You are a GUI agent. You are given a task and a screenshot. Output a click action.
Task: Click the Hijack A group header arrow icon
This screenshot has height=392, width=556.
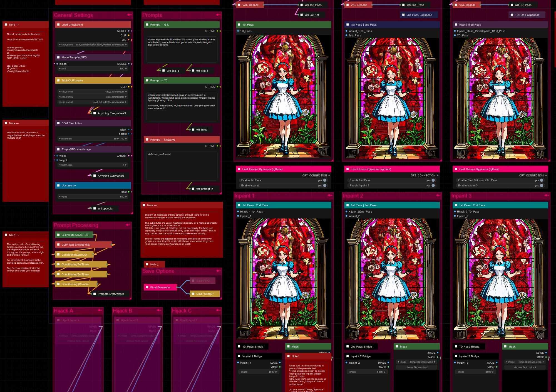(x=100, y=310)
